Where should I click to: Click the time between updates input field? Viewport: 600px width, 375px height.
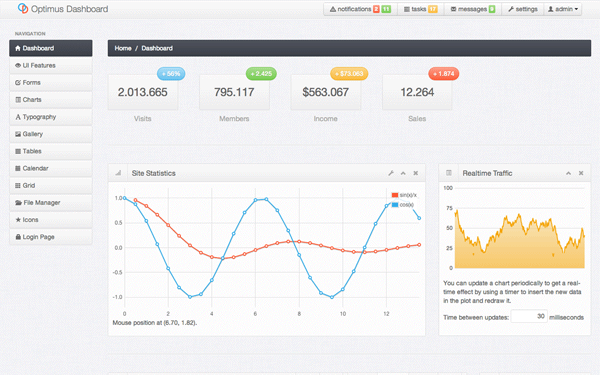click(529, 316)
